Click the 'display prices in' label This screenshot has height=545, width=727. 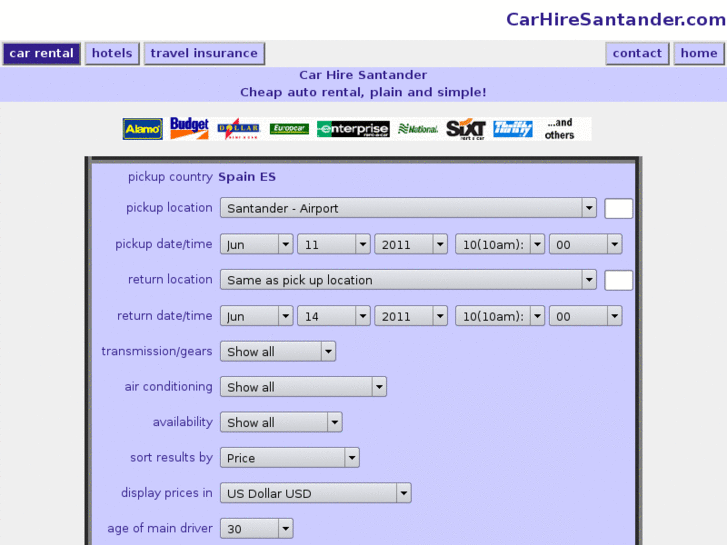pos(167,493)
